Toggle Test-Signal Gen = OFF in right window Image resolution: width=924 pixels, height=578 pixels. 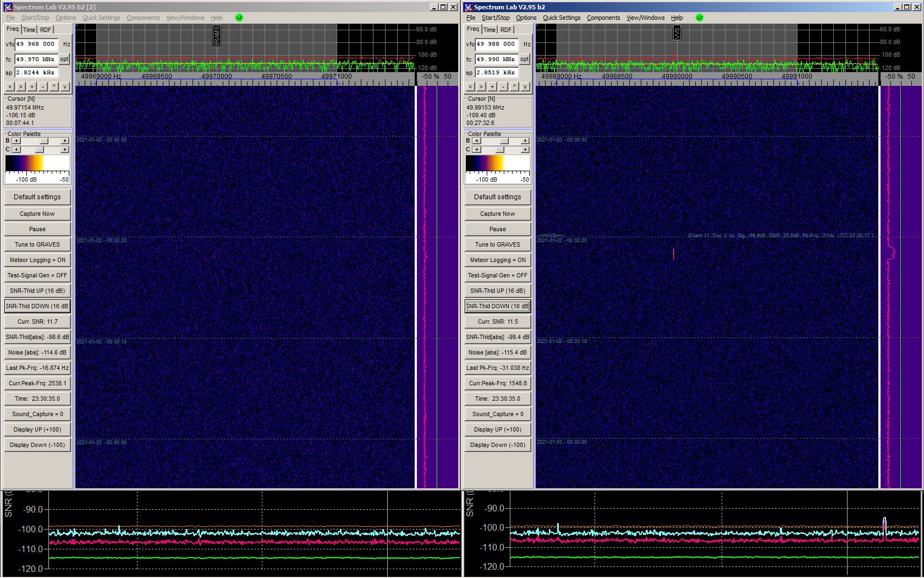[498, 275]
